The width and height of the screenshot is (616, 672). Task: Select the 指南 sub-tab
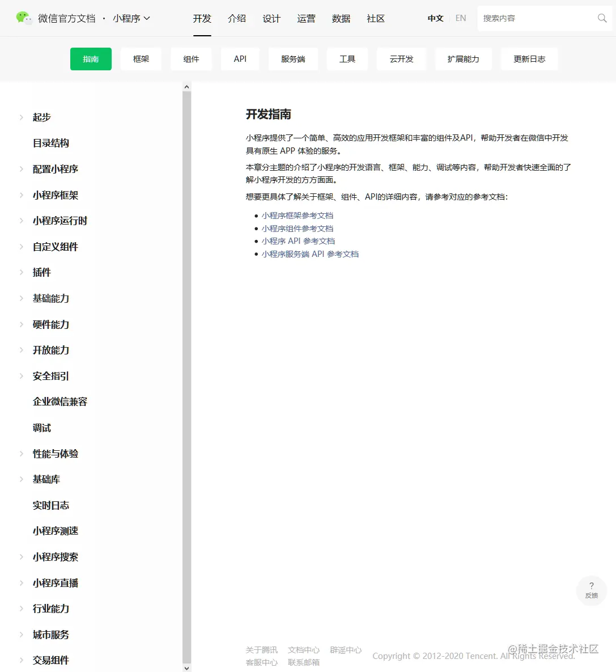coord(91,59)
